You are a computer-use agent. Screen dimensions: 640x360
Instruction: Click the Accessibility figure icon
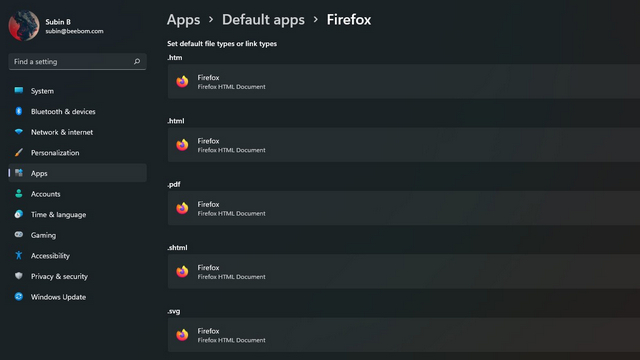click(x=19, y=256)
